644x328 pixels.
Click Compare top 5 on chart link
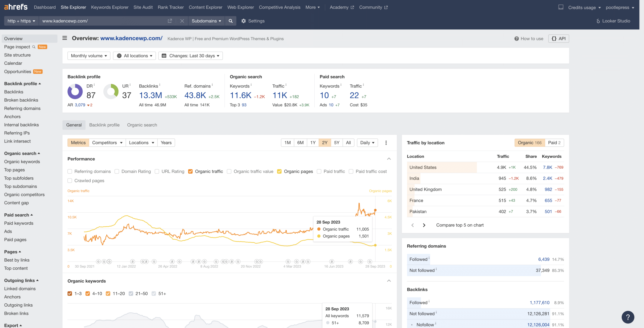coord(459,225)
